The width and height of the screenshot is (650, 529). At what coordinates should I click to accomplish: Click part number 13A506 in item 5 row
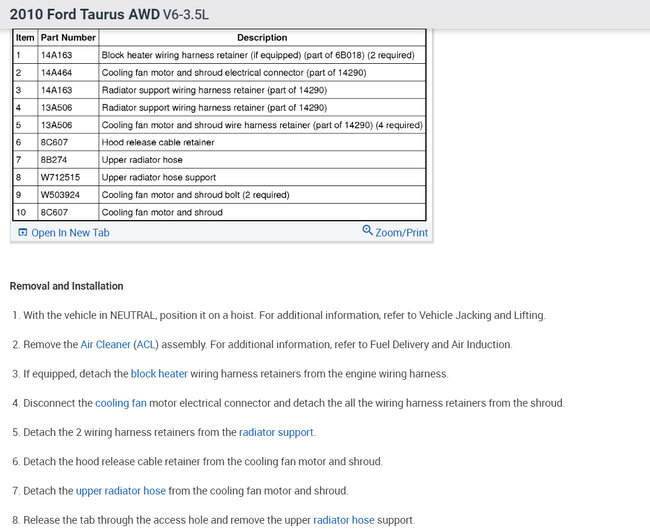[x=56, y=125]
